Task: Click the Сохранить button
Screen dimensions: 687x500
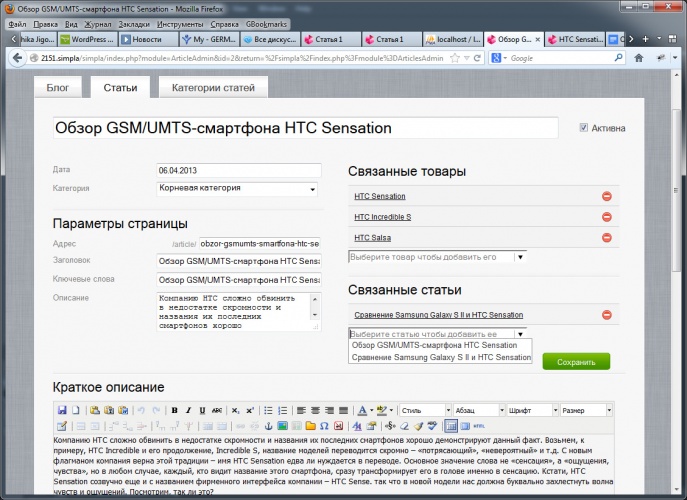Action: (x=576, y=362)
